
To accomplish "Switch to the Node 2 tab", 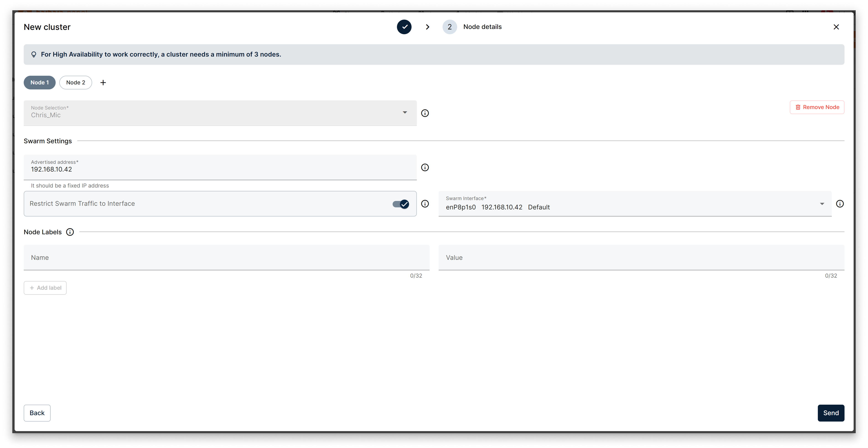I will click(x=75, y=82).
